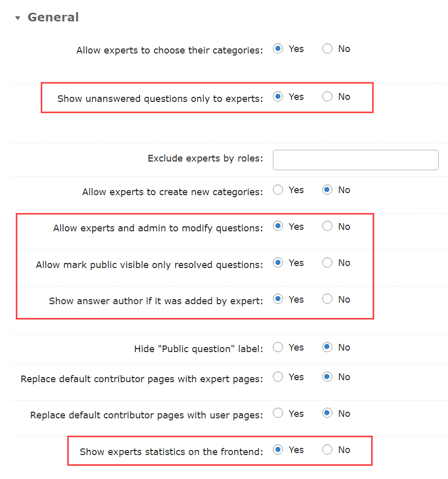The width and height of the screenshot is (448, 479).
Task: Focus the Exclude experts by roles field
Action: (355, 160)
